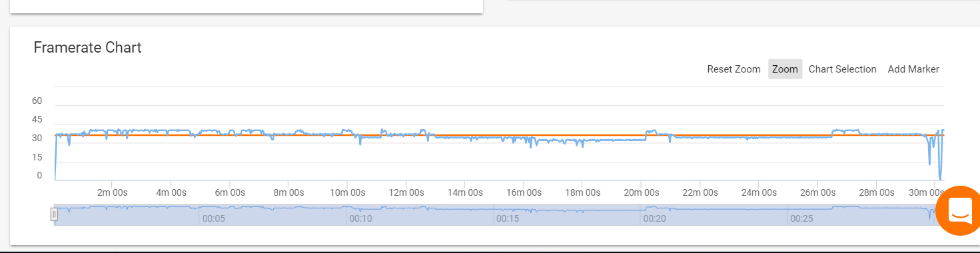Select the 00:20 mark in navigator strip
Screen dimensions: 980x253
click(x=655, y=218)
